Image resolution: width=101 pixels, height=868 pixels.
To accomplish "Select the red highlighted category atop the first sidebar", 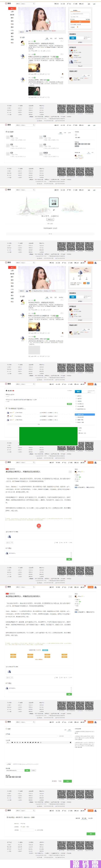I will 12,8.
